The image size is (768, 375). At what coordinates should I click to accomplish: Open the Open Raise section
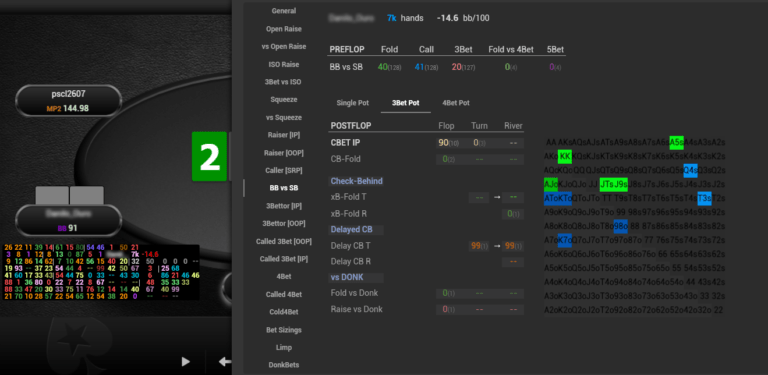pos(284,29)
